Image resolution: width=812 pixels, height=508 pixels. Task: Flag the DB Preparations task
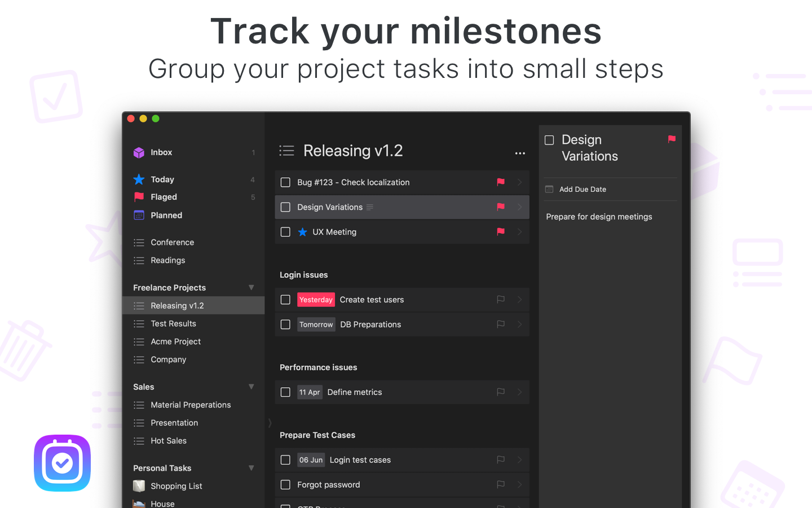pos(500,324)
